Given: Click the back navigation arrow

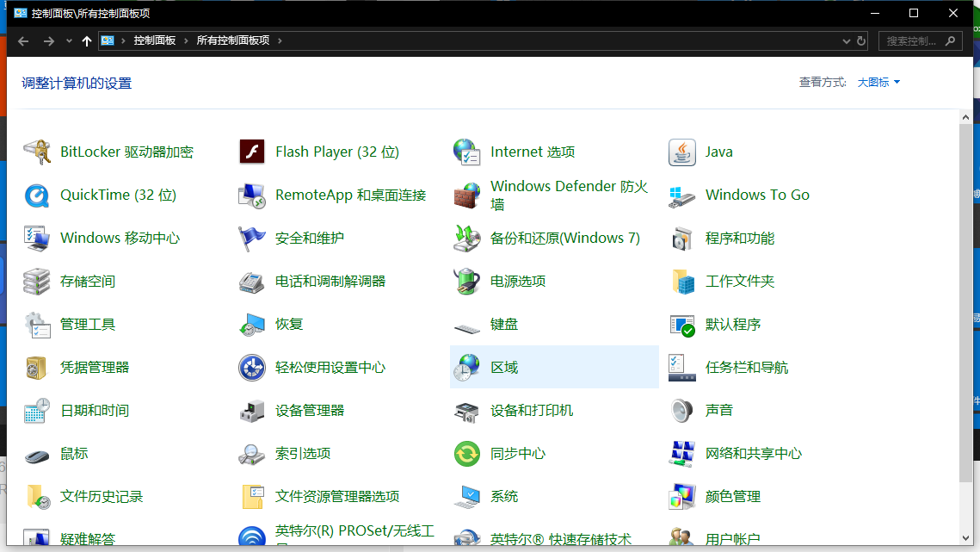Looking at the screenshot, I should pyautogui.click(x=24, y=41).
